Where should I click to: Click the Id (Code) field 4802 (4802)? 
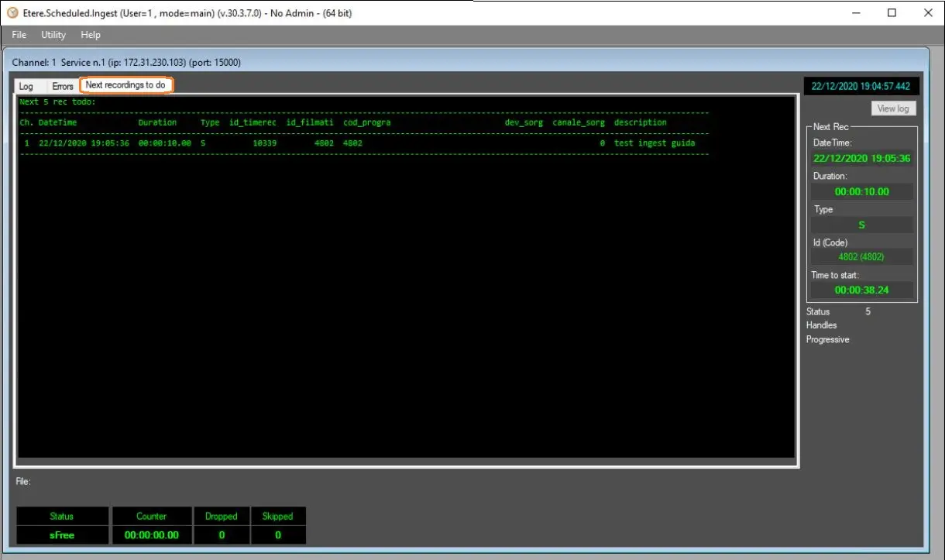click(x=861, y=256)
